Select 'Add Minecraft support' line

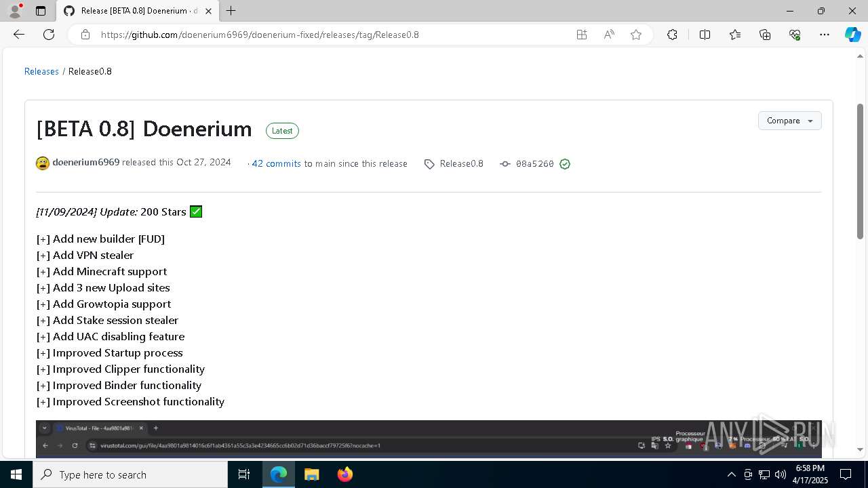click(102, 271)
